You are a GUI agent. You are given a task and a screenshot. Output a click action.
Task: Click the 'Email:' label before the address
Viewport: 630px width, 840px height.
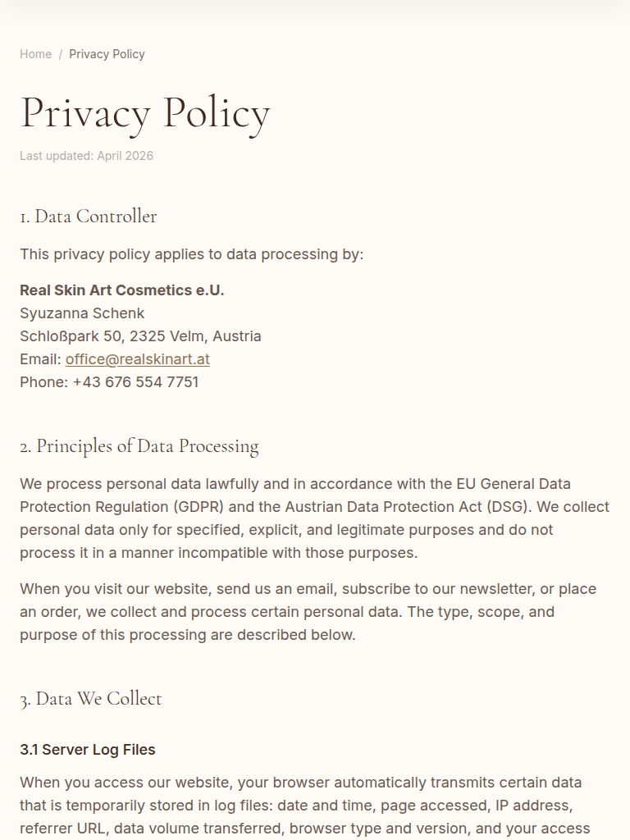pyautogui.click(x=40, y=359)
